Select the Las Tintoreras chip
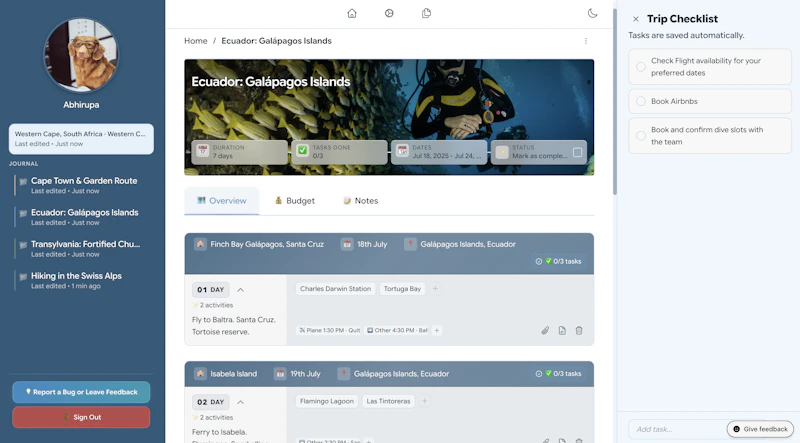 [x=388, y=401]
